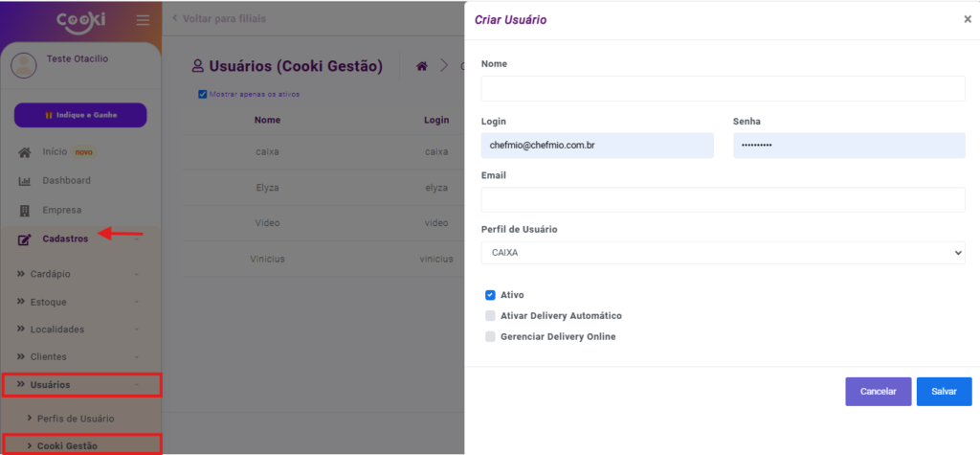This screenshot has width=980, height=455.
Task: Open the Perfil de Usuário dropdown
Action: [x=723, y=253]
